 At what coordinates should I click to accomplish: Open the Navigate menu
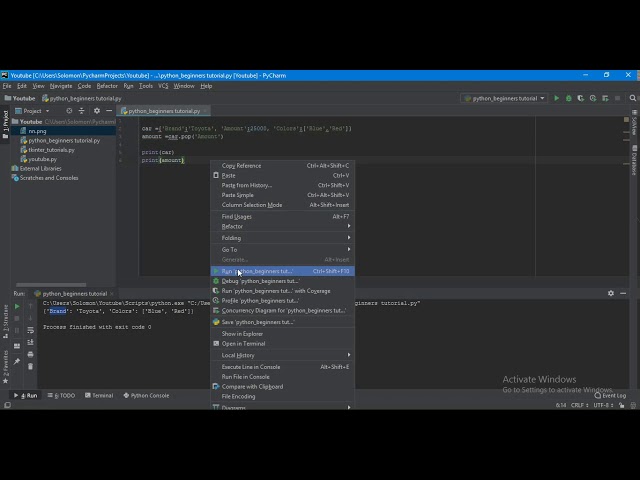[61, 86]
